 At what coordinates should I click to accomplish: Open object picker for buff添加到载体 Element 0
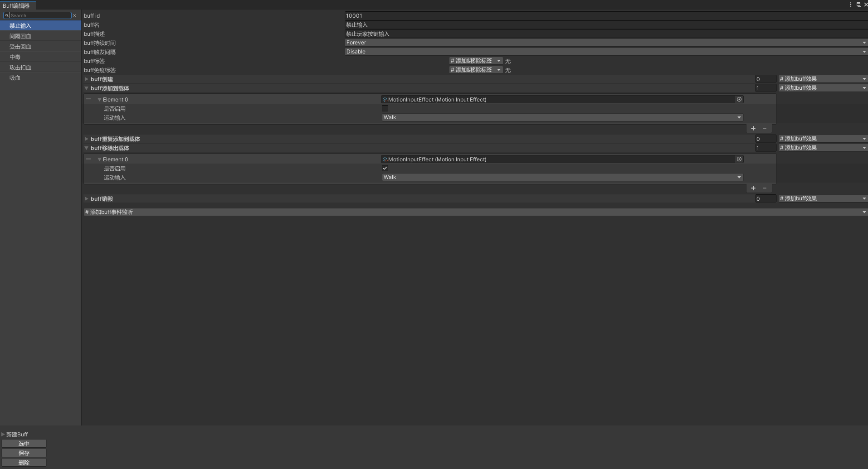pos(739,99)
